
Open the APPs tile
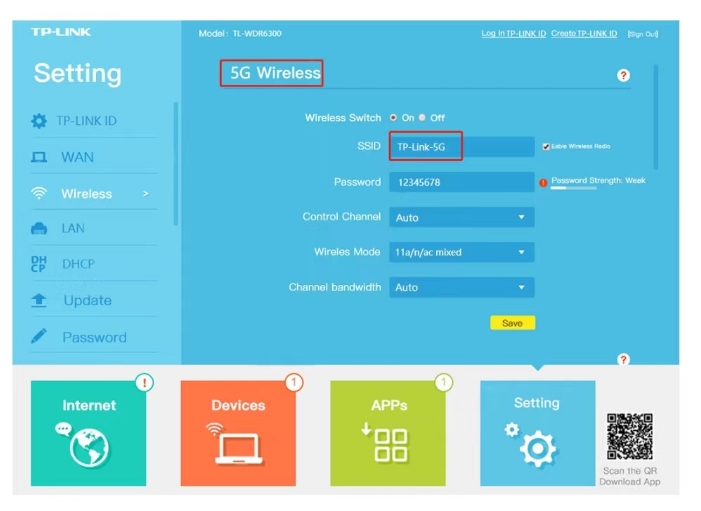click(x=388, y=433)
